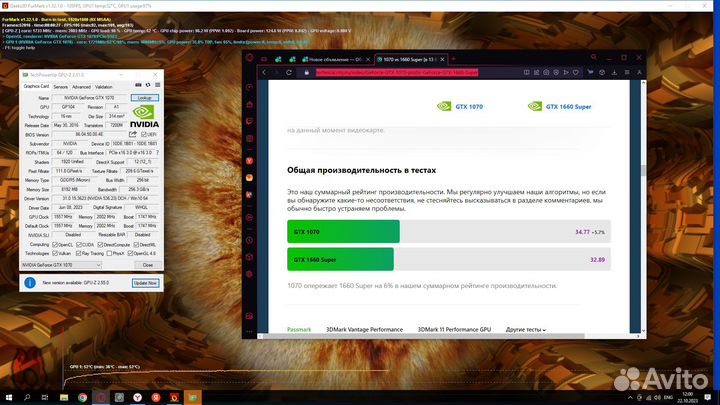Click the BIOS export share icon
Viewport: 720px width, 405px height.
[x=134, y=134]
